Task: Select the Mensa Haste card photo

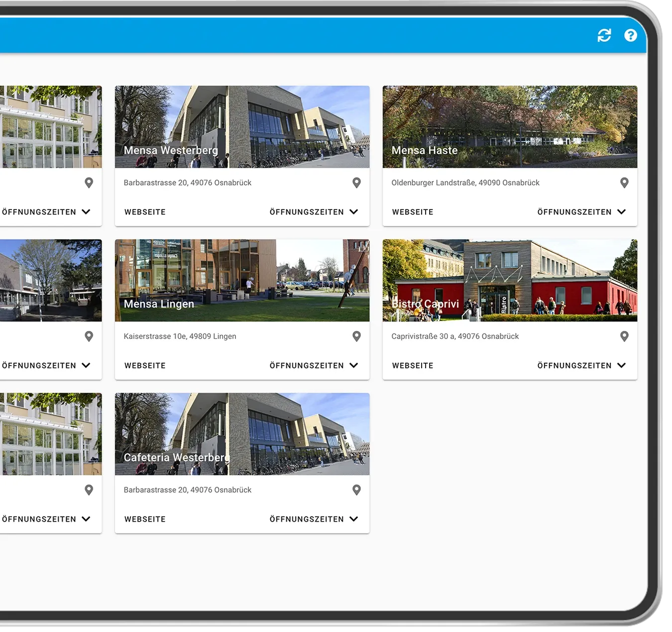Action: coord(510,127)
